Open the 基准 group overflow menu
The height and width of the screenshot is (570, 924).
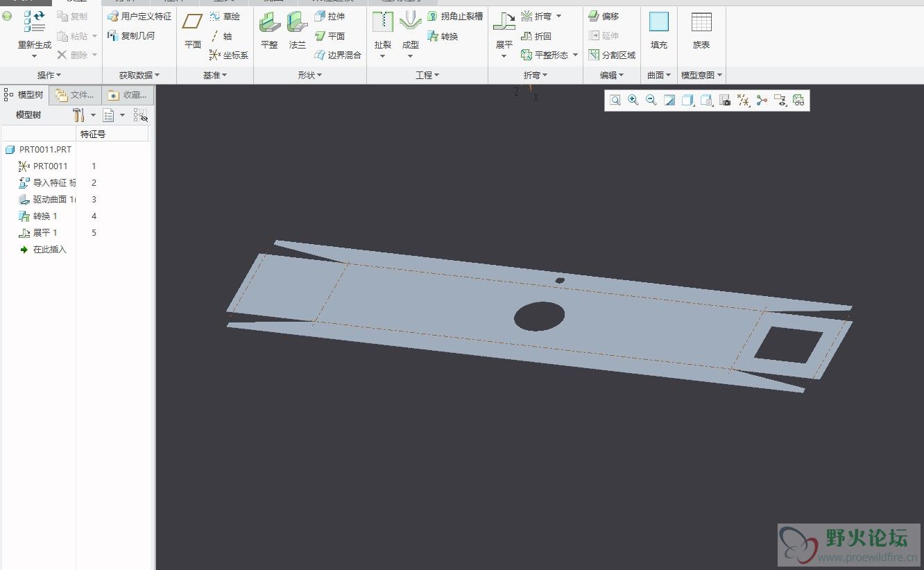(215, 75)
